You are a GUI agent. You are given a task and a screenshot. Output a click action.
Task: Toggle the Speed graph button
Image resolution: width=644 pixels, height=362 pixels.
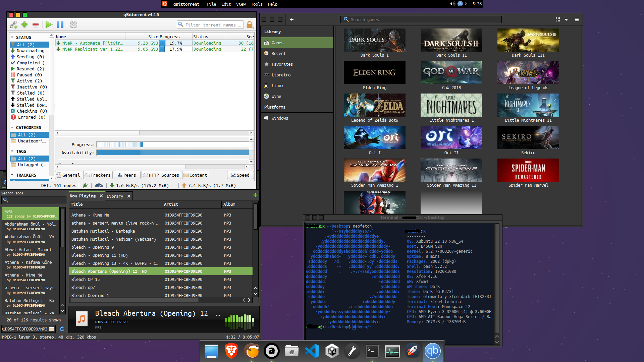[240, 175]
